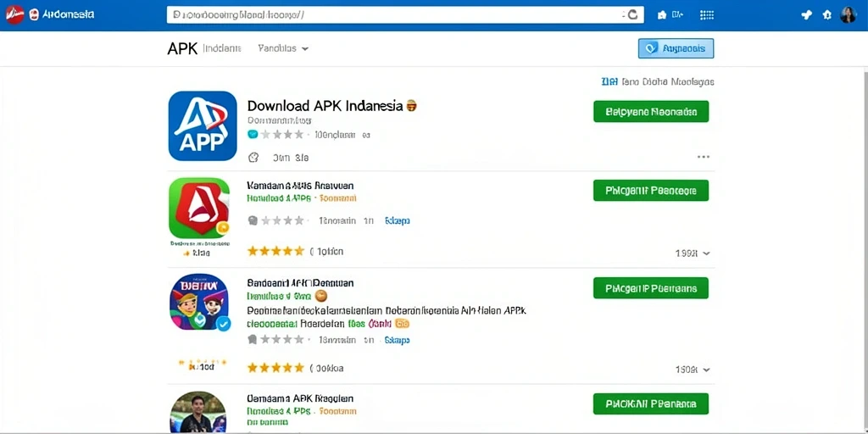
Task: Click the site name text beside the header logo
Action: [x=68, y=15]
